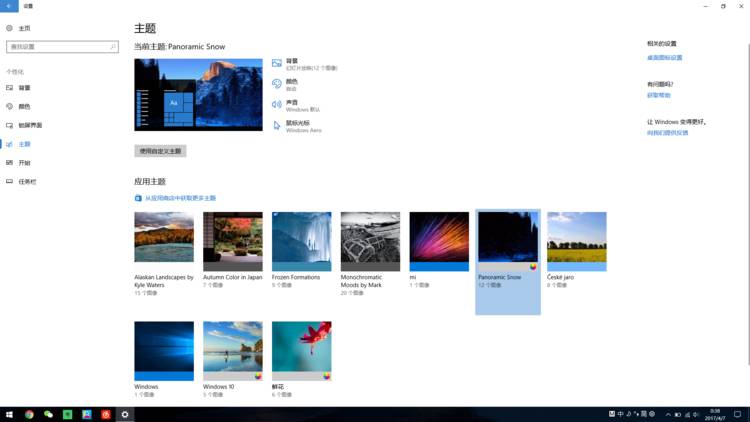Click the 查找设置 search field
The image size is (750, 422).
click(62, 46)
